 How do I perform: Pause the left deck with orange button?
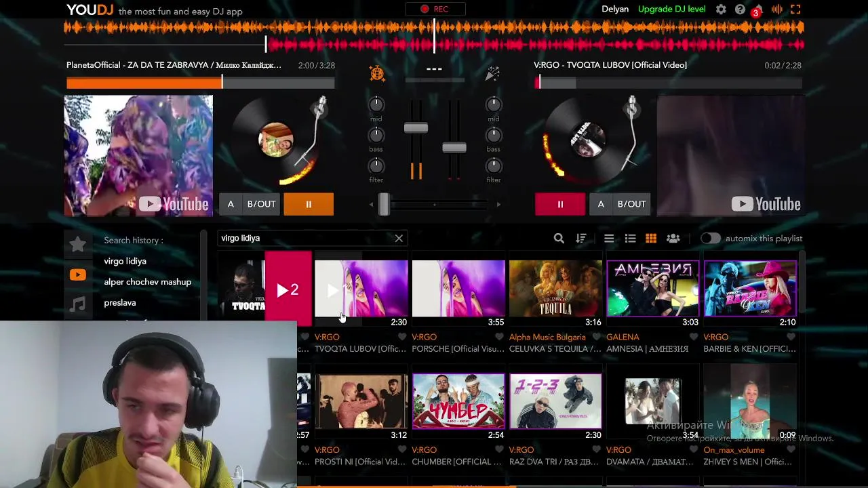[x=309, y=204]
